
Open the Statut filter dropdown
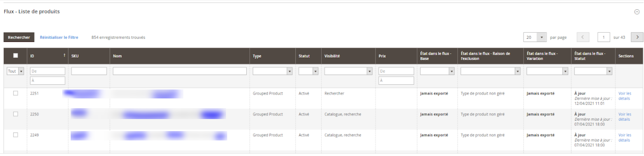coord(308,71)
